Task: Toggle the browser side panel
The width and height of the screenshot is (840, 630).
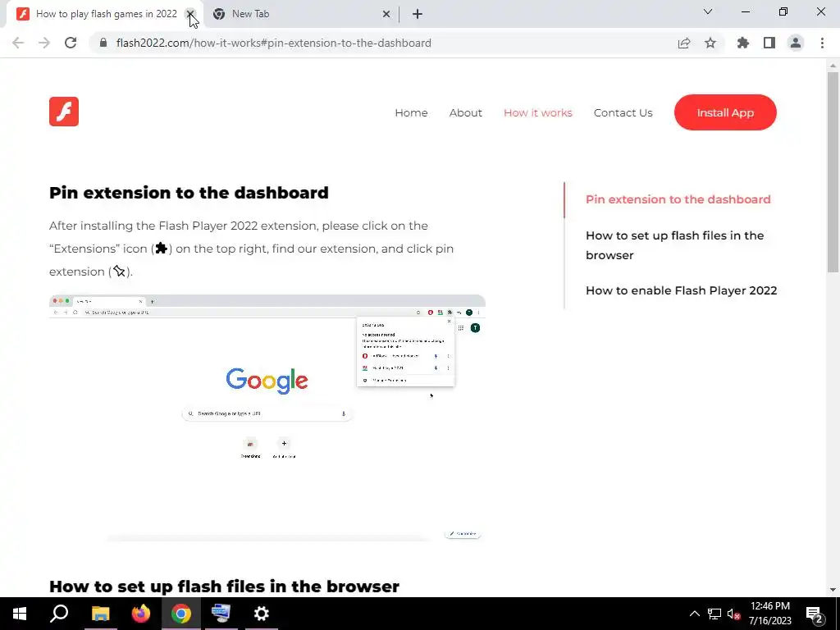Action: (x=769, y=43)
